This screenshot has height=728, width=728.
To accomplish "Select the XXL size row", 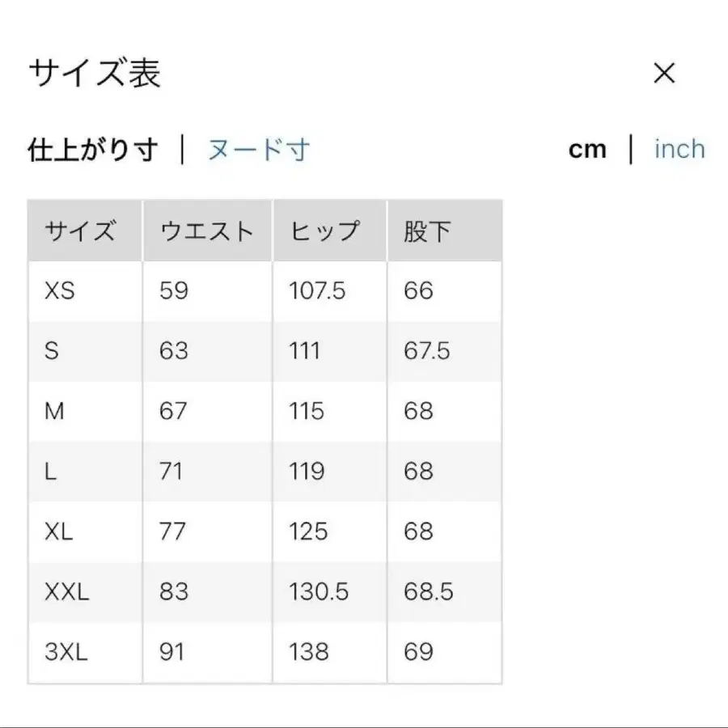I will click(83, 591).
